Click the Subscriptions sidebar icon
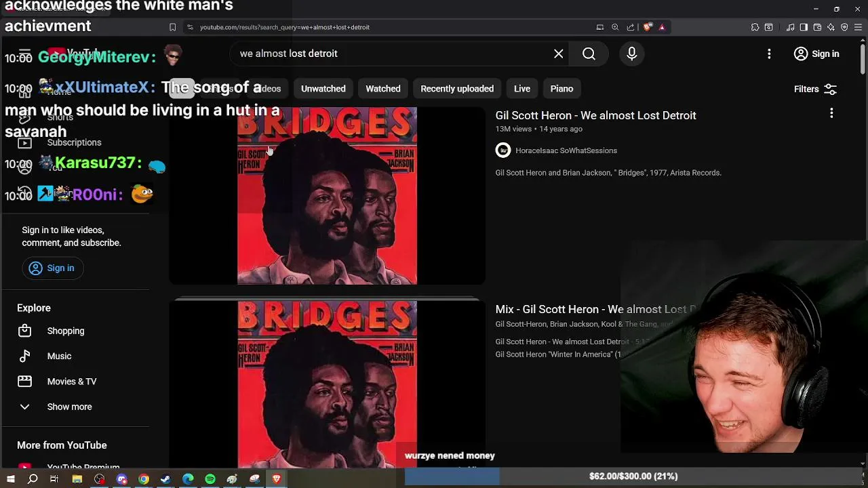868x488 pixels. [x=24, y=142]
